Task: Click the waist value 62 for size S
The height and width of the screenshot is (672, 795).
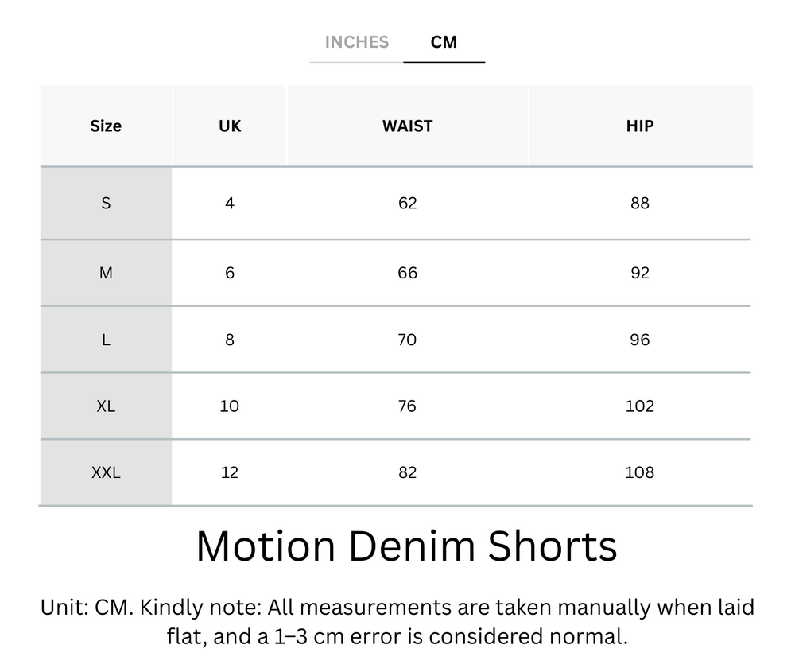Action: point(406,203)
